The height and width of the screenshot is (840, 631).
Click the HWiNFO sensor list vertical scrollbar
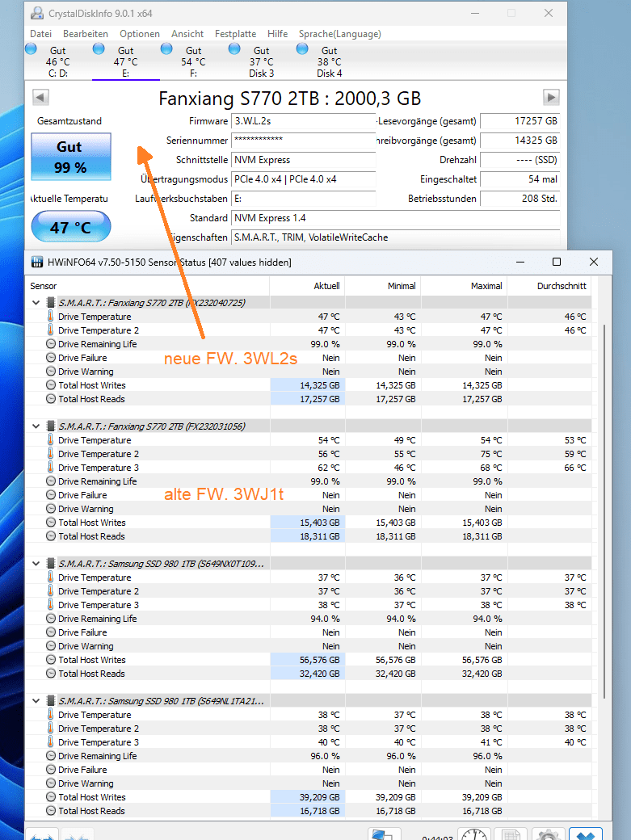(x=604, y=511)
